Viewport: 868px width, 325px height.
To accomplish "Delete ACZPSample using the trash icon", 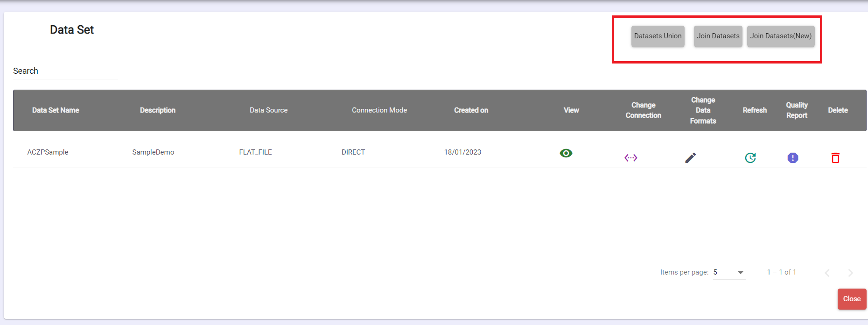I will [835, 158].
